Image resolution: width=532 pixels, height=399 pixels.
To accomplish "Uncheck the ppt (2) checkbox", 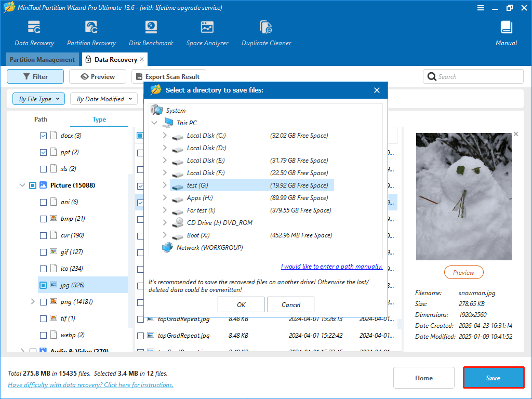I will 43,152.
